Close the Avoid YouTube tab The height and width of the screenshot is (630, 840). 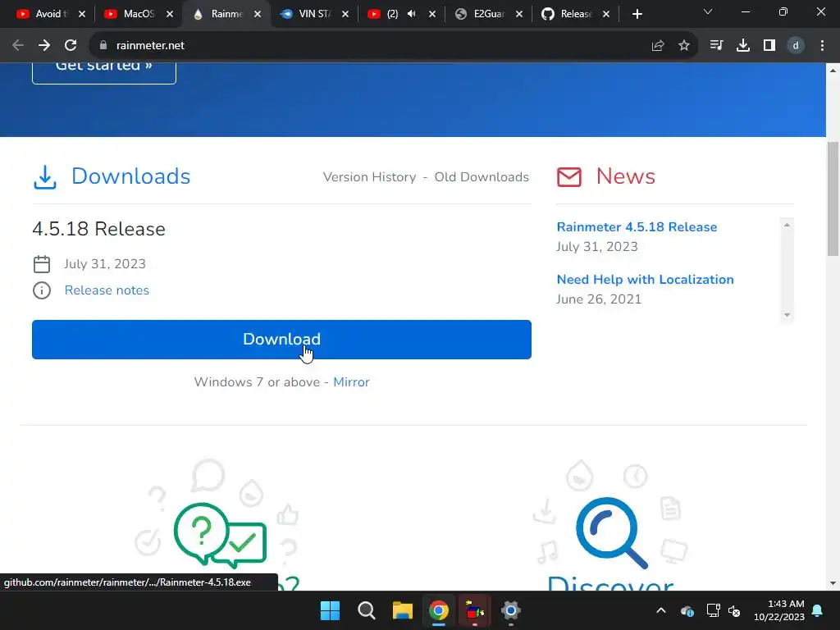coord(82,14)
